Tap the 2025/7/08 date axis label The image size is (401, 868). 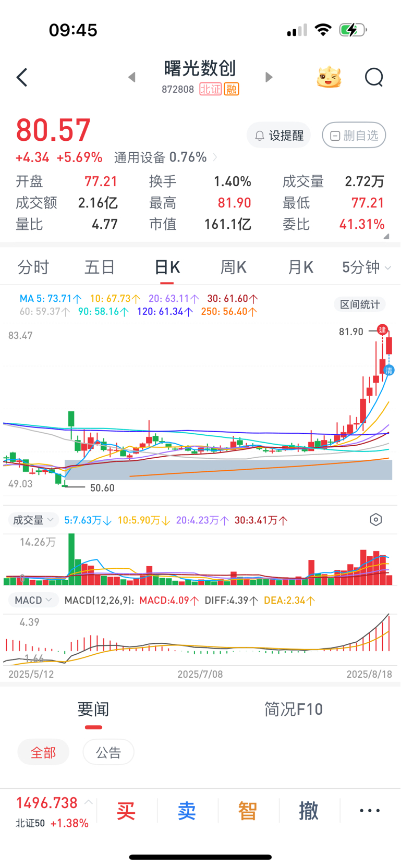[200, 674]
